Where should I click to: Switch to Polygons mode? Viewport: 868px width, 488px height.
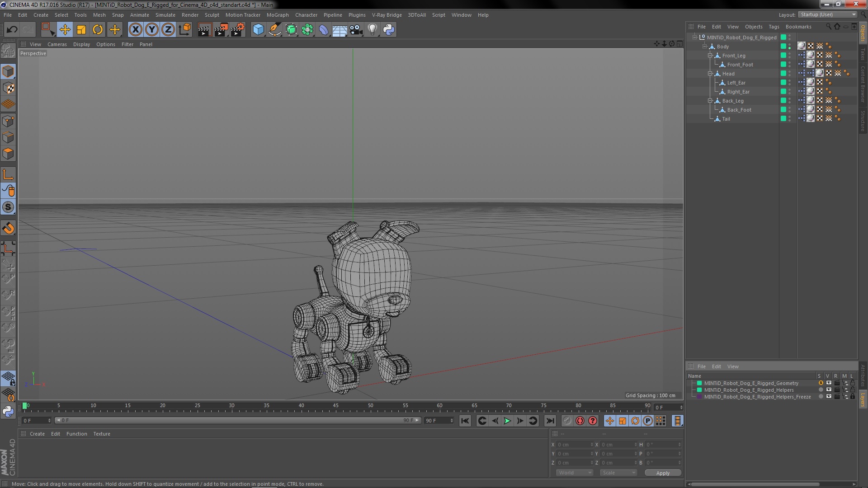8,154
